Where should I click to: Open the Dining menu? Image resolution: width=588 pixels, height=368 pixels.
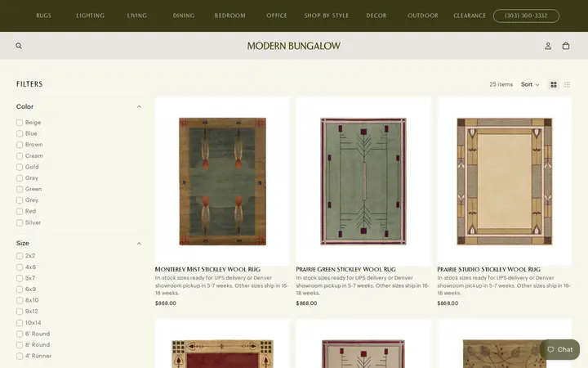(x=184, y=16)
